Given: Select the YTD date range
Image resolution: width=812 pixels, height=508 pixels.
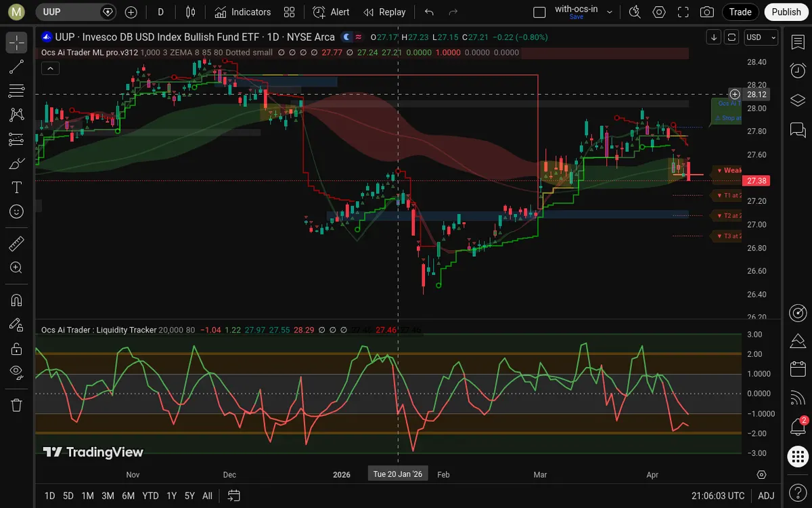Looking at the screenshot, I should pyautogui.click(x=150, y=496).
